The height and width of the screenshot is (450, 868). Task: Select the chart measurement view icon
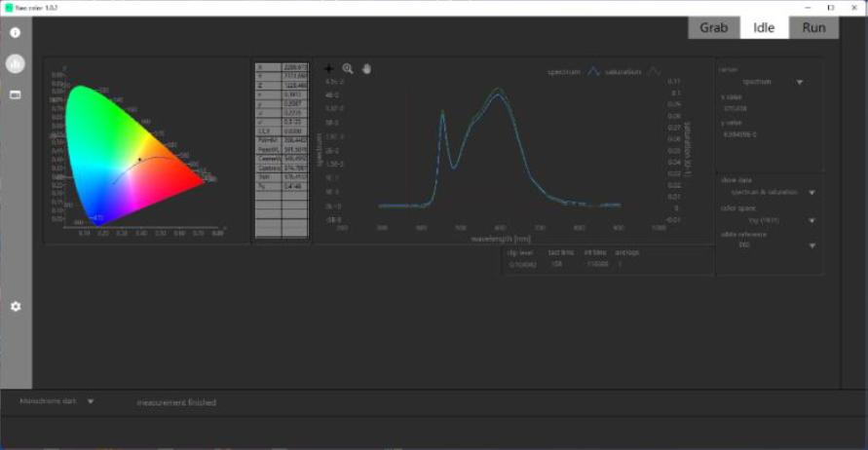(x=15, y=64)
